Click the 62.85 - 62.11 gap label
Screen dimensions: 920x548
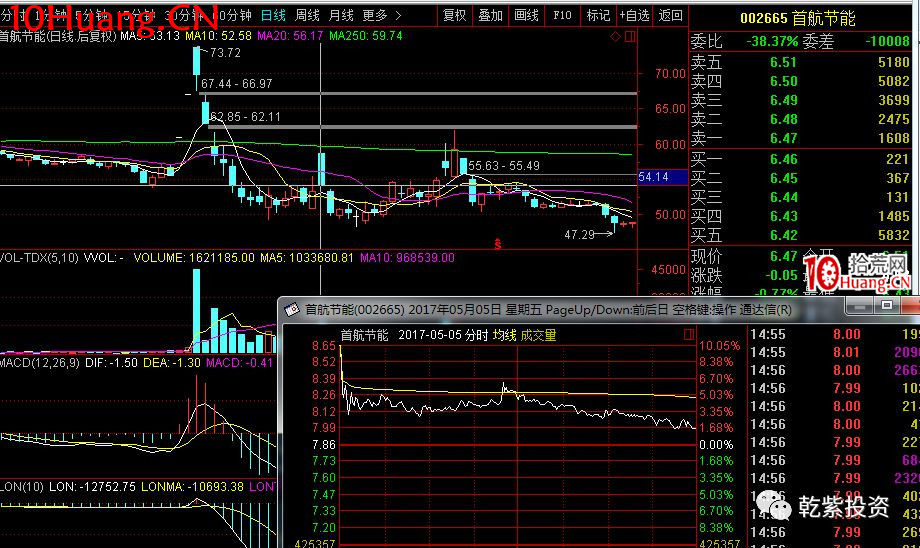(x=245, y=117)
